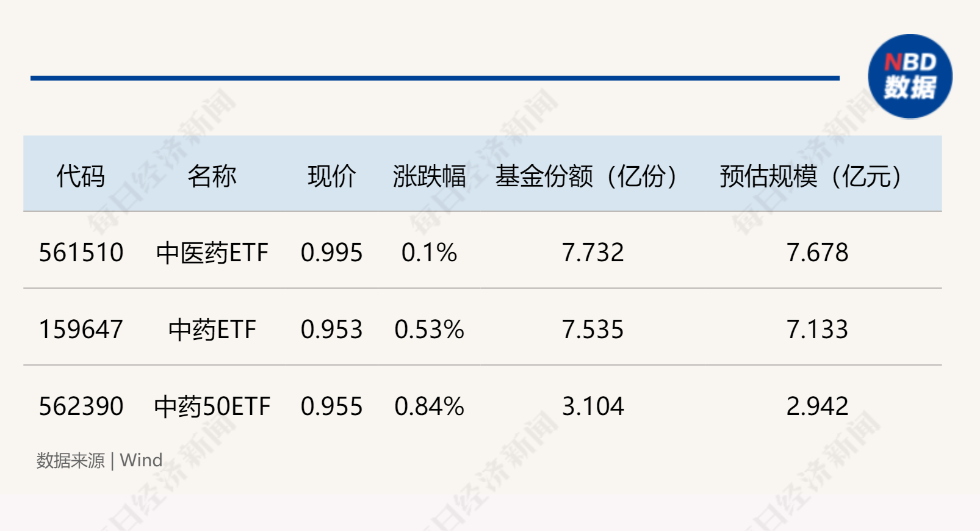Image resolution: width=980 pixels, height=531 pixels.
Task: Select the 代码 column header
Action: tap(81, 176)
